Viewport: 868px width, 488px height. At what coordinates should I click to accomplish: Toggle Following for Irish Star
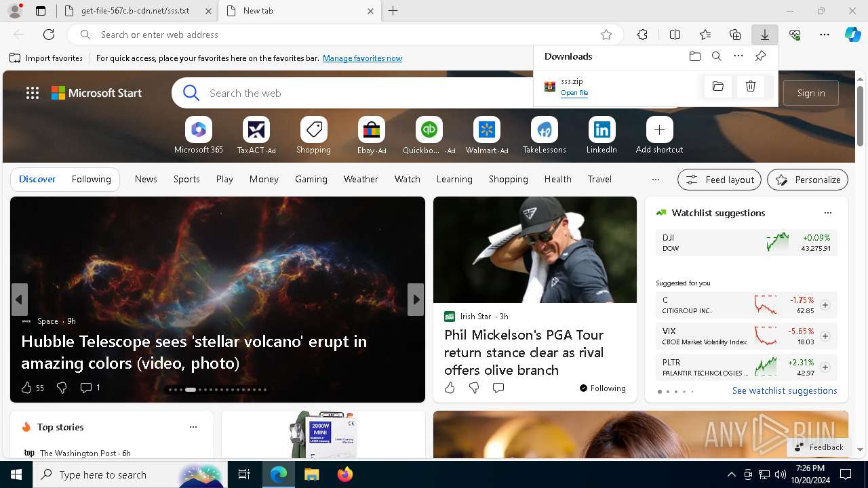pos(602,388)
